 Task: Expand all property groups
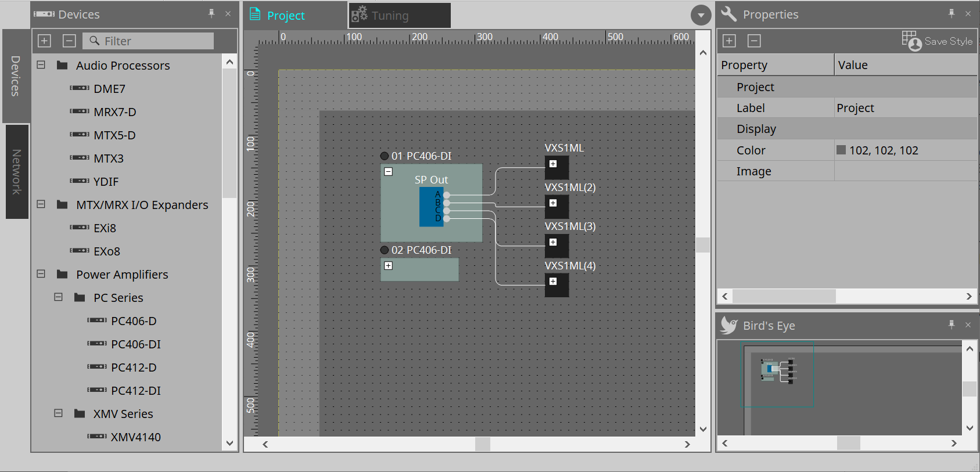pos(730,41)
